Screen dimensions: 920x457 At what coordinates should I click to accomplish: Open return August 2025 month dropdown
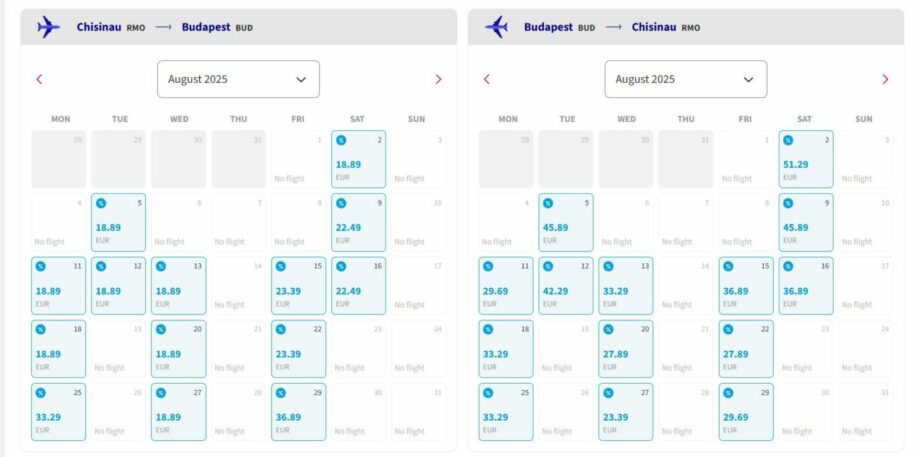coord(686,79)
